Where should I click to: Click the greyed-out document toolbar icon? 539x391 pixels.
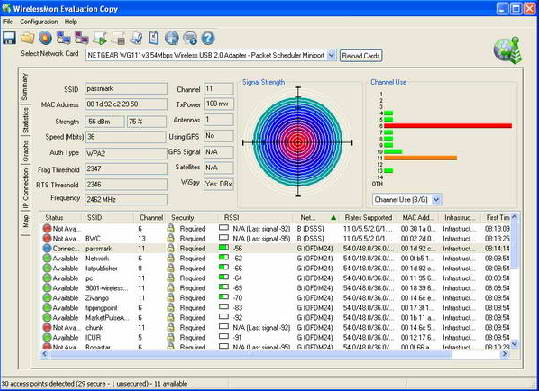tap(118, 38)
